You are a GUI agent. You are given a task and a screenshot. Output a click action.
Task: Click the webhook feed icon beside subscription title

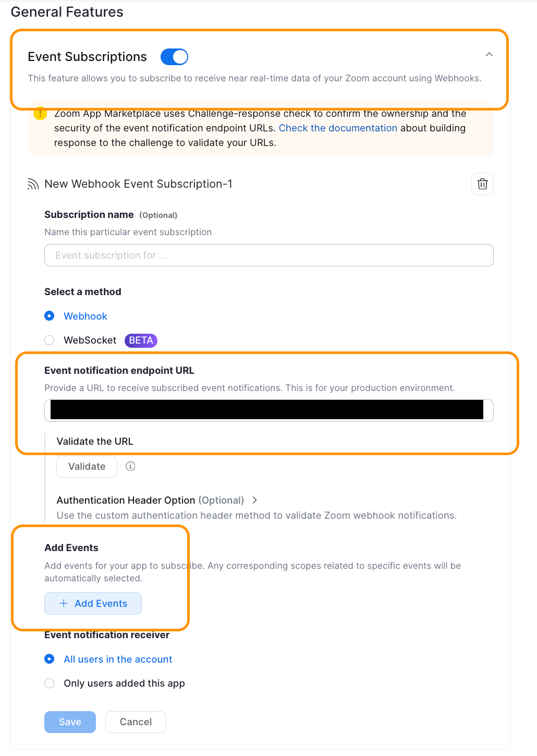[x=33, y=184]
